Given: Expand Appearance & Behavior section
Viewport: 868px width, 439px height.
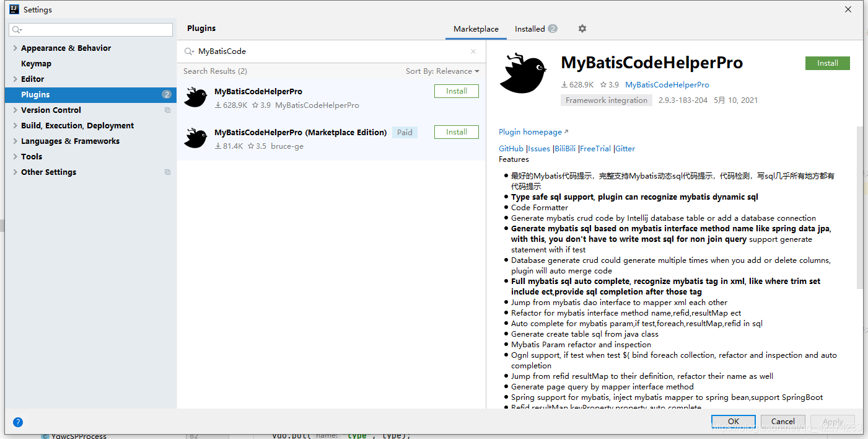Looking at the screenshot, I should tap(15, 48).
